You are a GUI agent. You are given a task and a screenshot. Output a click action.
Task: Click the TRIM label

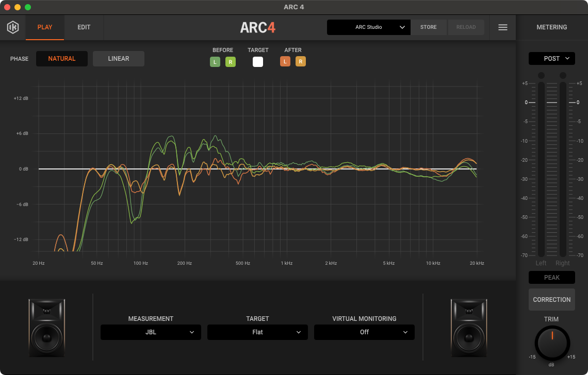coord(551,319)
